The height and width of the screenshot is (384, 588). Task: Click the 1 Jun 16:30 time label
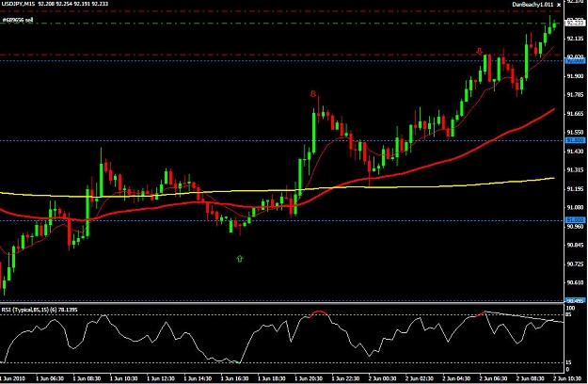coord(234,378)
